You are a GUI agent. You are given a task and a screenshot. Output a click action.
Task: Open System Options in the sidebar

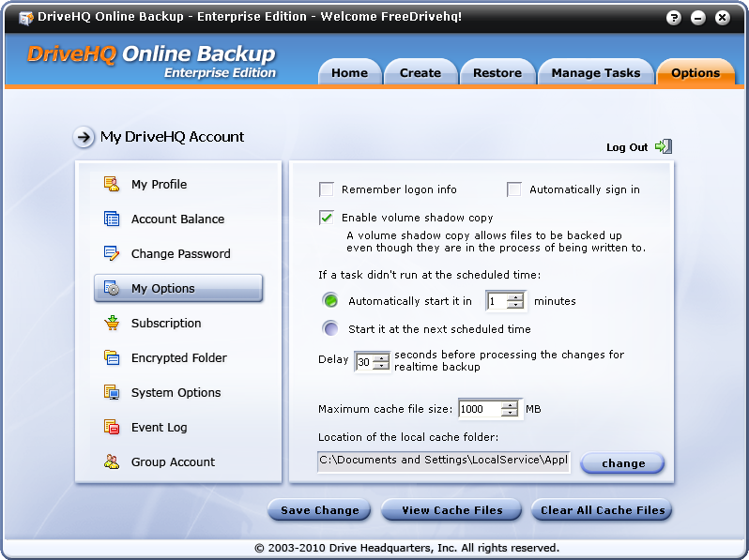[177, 392]
